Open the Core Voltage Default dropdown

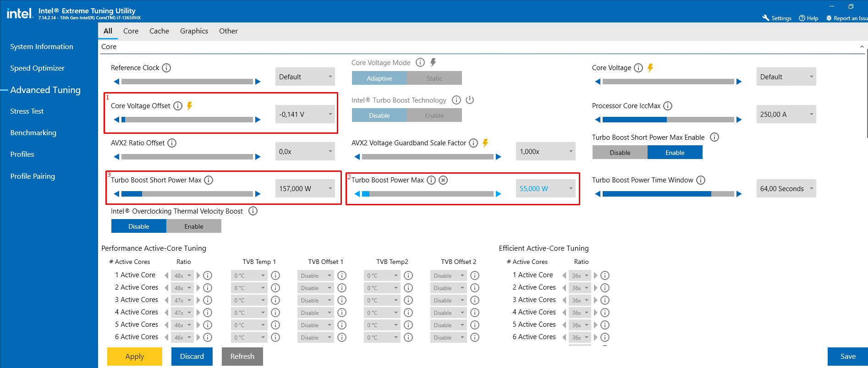[x=786, y=77]
